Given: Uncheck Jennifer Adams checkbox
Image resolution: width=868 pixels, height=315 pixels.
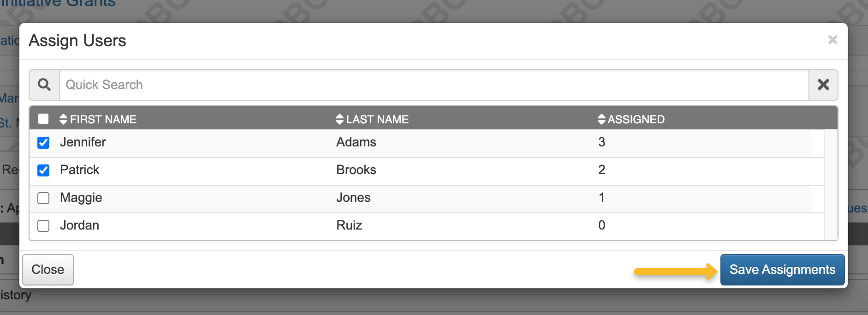Looking at the screenshot, I should [x=43, y=142].
